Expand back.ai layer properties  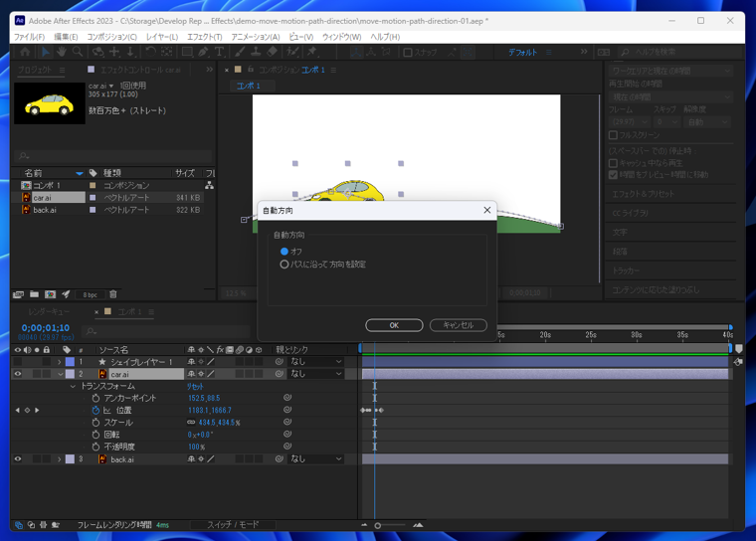tap(60, 459)
